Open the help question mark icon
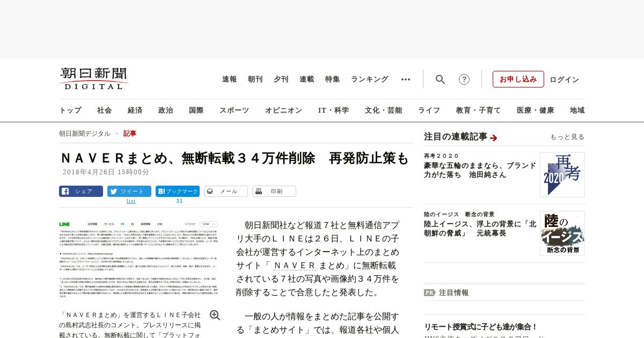This screenshot has height=338, width=644. [464, 79]
